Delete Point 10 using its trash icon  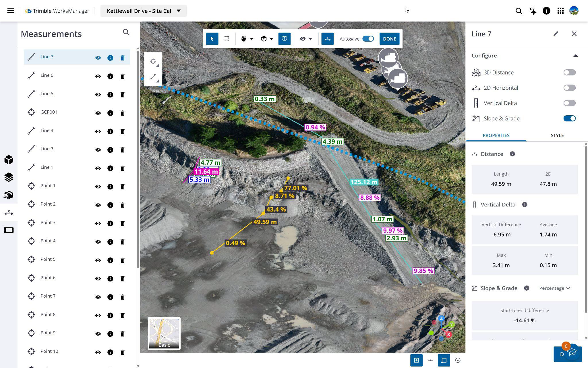point(123,352)
